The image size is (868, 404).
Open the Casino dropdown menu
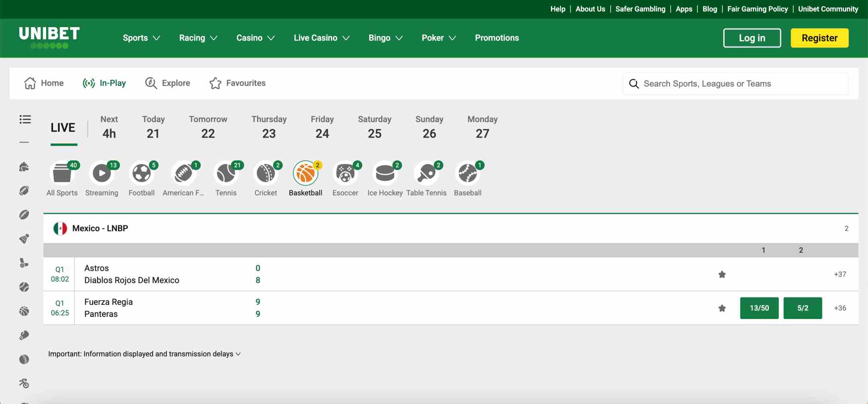click(x=255, y=38)
